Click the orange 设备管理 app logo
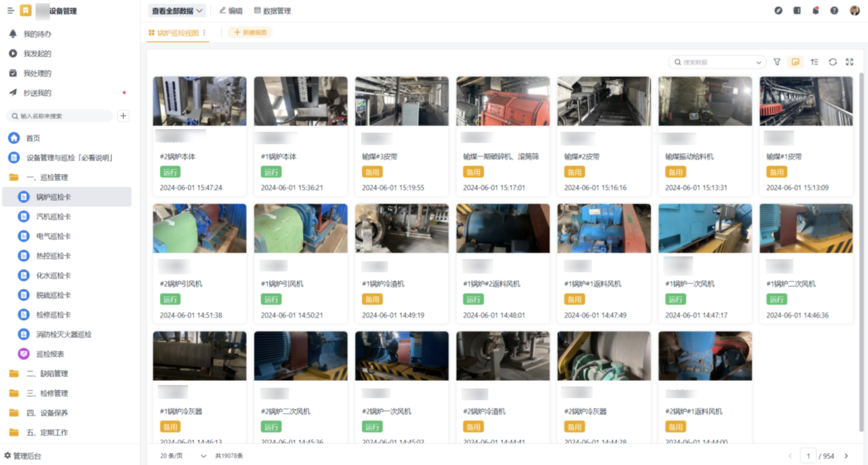Image resolution: width=868 pixels, height=465 pixels. (25, 10)
